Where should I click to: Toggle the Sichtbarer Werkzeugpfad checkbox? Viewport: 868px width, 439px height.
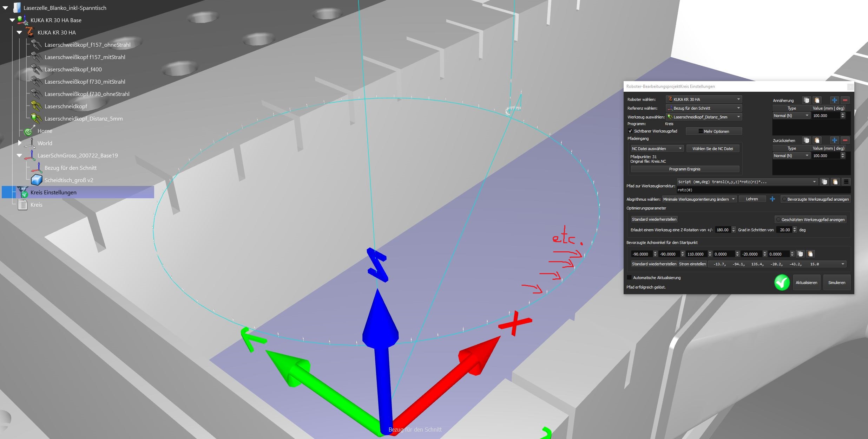[630, 131]
